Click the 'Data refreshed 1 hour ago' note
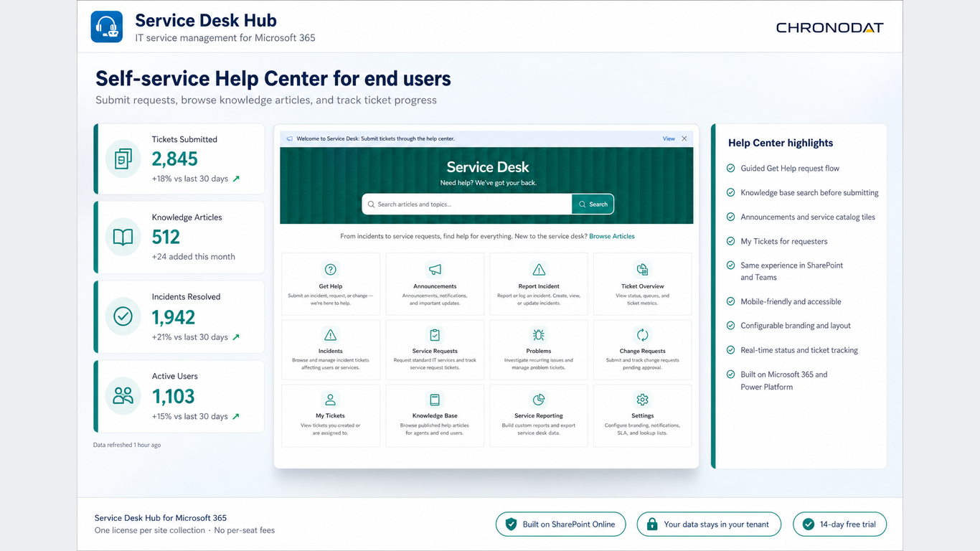The height and width of the screenshot is (551, 980). tap(127, 445)
